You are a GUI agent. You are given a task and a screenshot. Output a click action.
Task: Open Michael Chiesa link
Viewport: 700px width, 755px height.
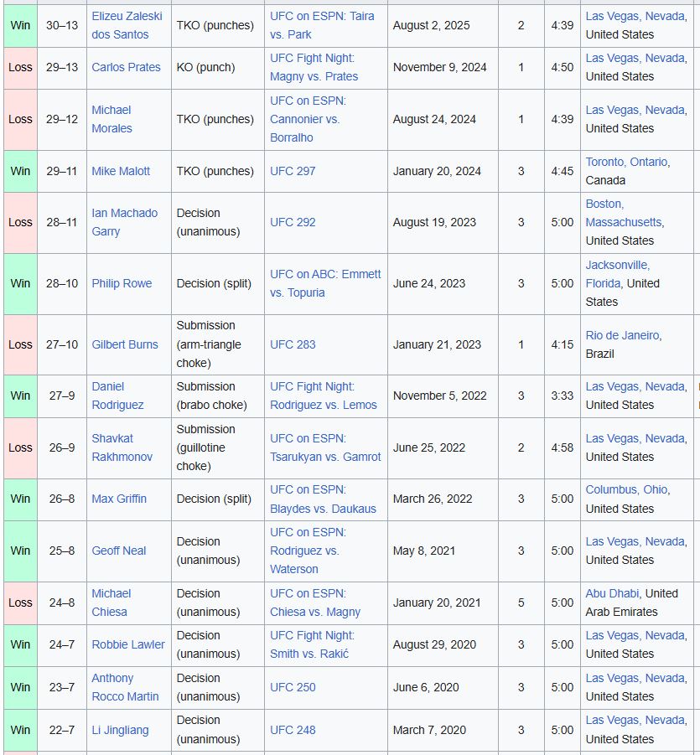[111, 602]
